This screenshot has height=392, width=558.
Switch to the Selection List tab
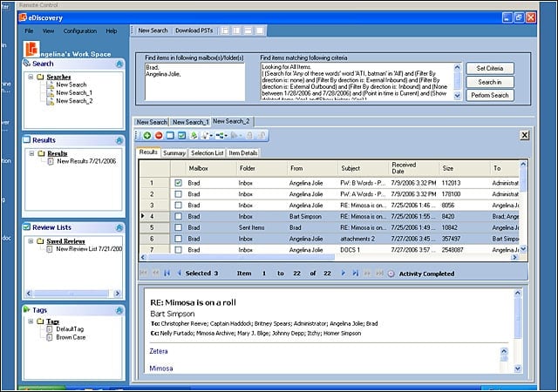[x=208, y=153]
